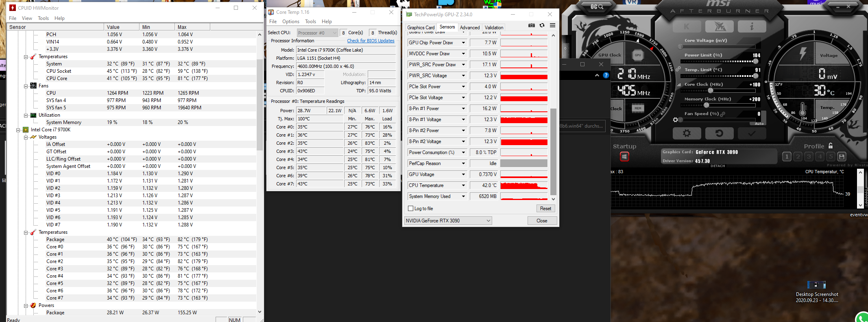Select Afterburner profile slot 2
The image size is (868, 322).
[798, 157]
